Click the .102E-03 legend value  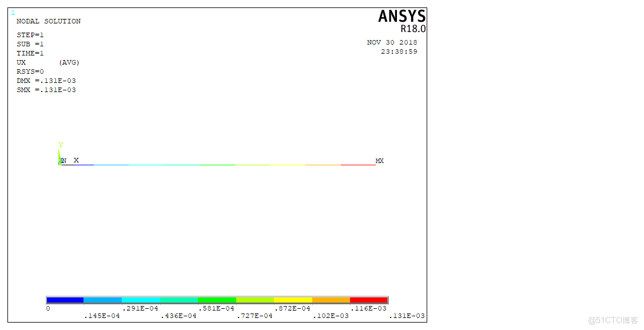click(x=330, y=316)
